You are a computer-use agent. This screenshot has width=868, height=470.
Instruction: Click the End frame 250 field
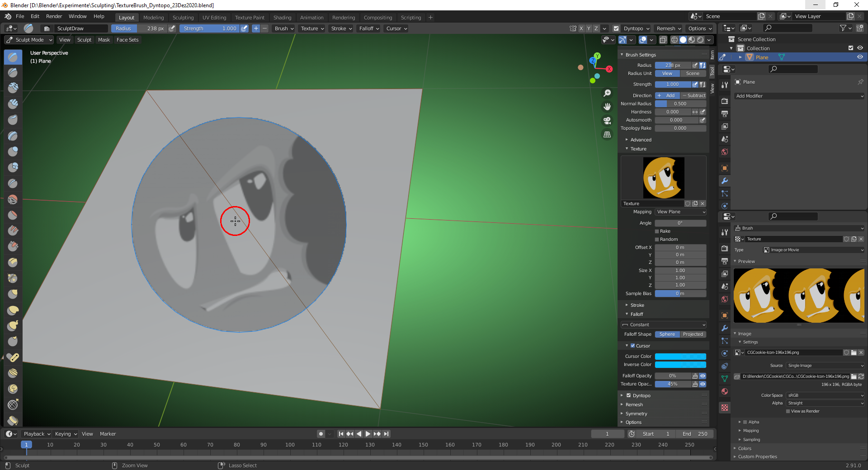(695, 434)
